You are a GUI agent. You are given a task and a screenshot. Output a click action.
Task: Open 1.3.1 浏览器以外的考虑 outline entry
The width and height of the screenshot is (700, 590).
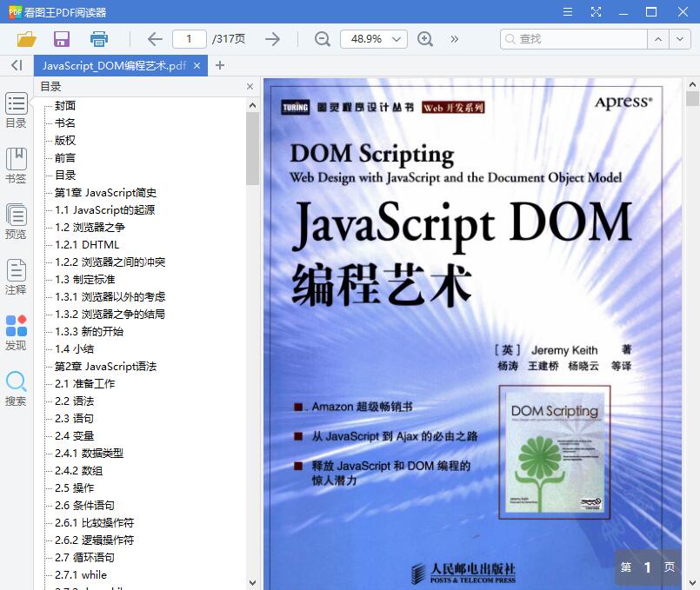coord(110,297)
